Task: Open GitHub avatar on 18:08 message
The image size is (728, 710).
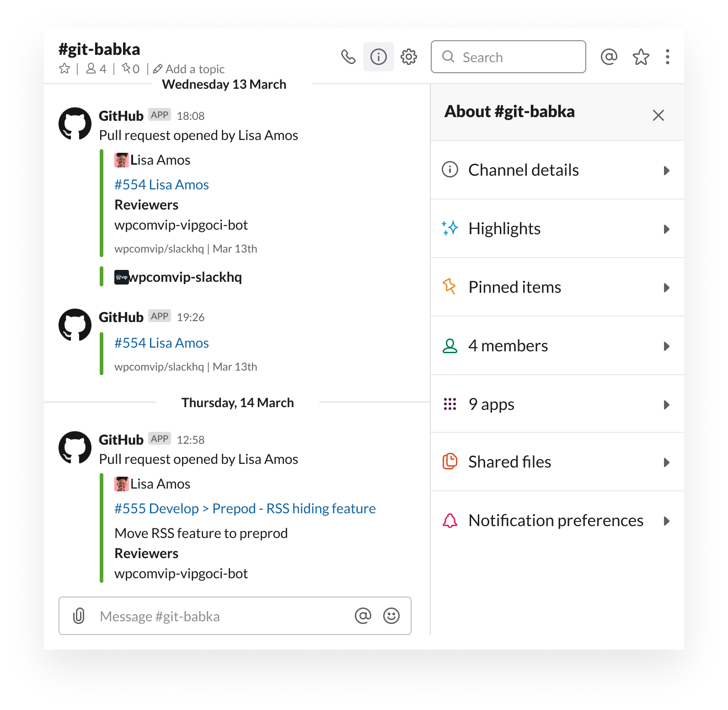Action: [75, 124]
